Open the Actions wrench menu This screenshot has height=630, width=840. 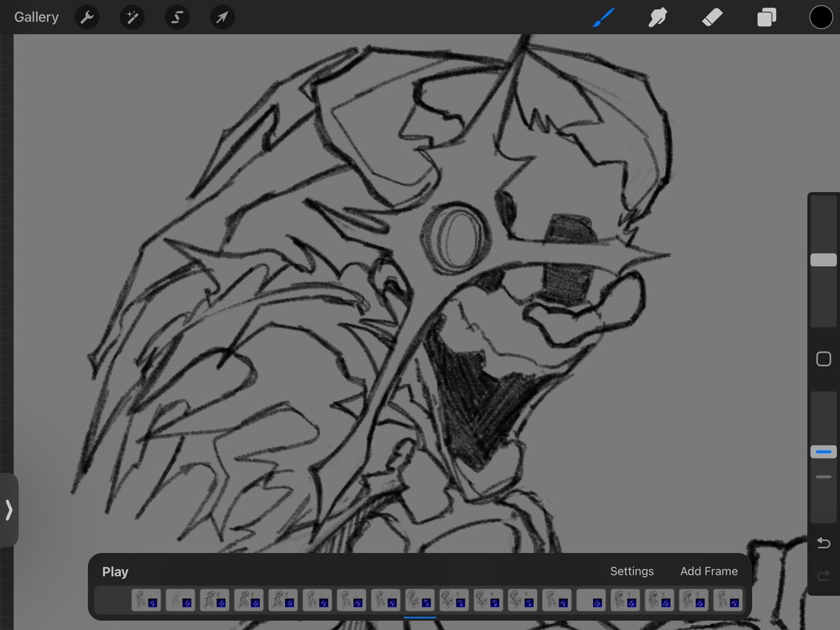pyautogui.click(x=87, y=17)
